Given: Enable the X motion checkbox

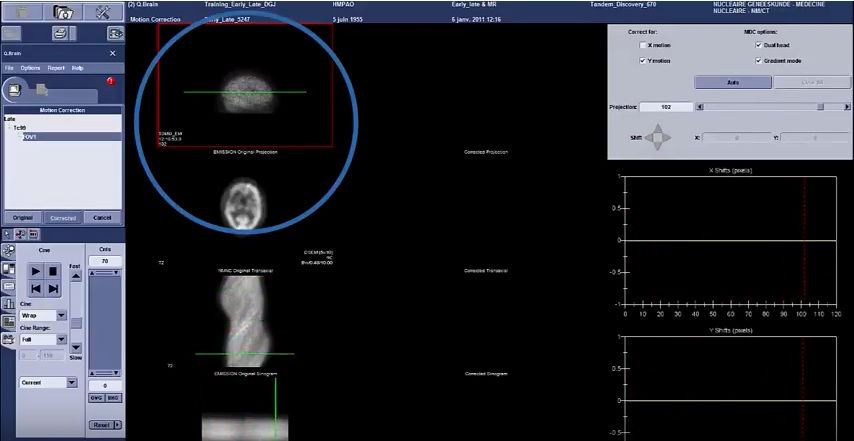Looking at the screenshot, I should tap(643, 45).
